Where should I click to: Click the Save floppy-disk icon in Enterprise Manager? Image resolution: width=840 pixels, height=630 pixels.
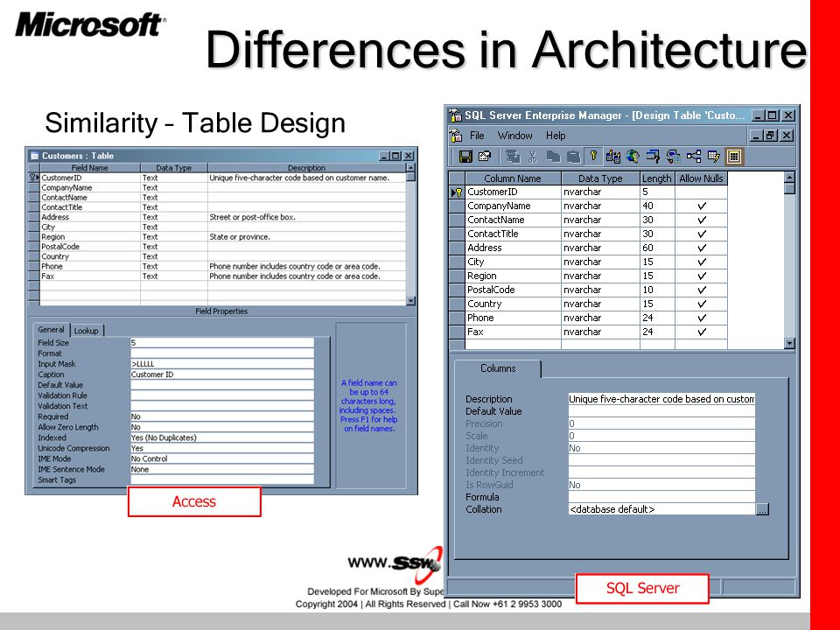(x=465, y=157)
